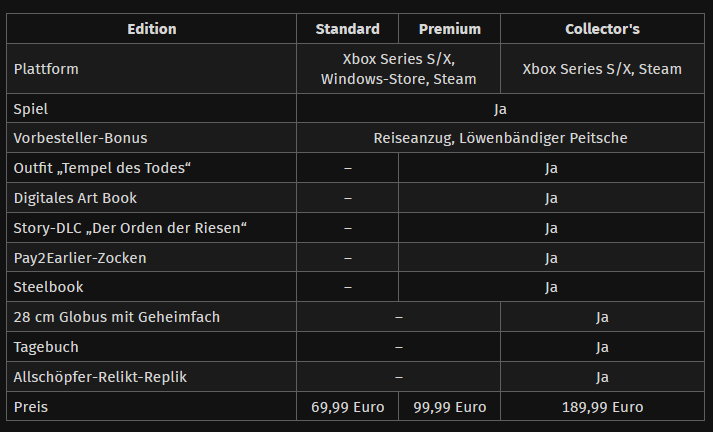The width and height of the screenshot is (713, 432).
Task: Select the Xbox Series S/X, Windows-Store, Steam cell
Action: pyautogui.click(x=398, y=69)
